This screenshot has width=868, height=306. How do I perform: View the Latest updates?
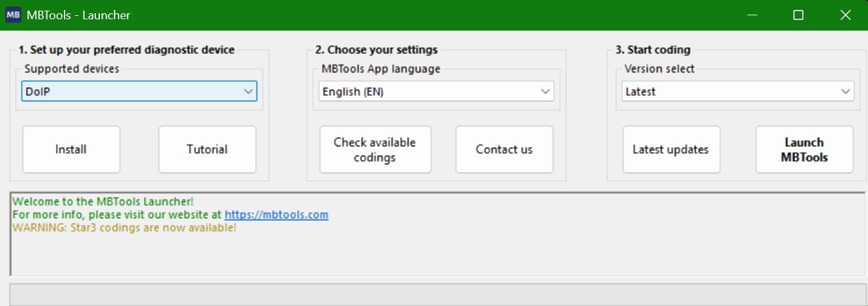671,150
